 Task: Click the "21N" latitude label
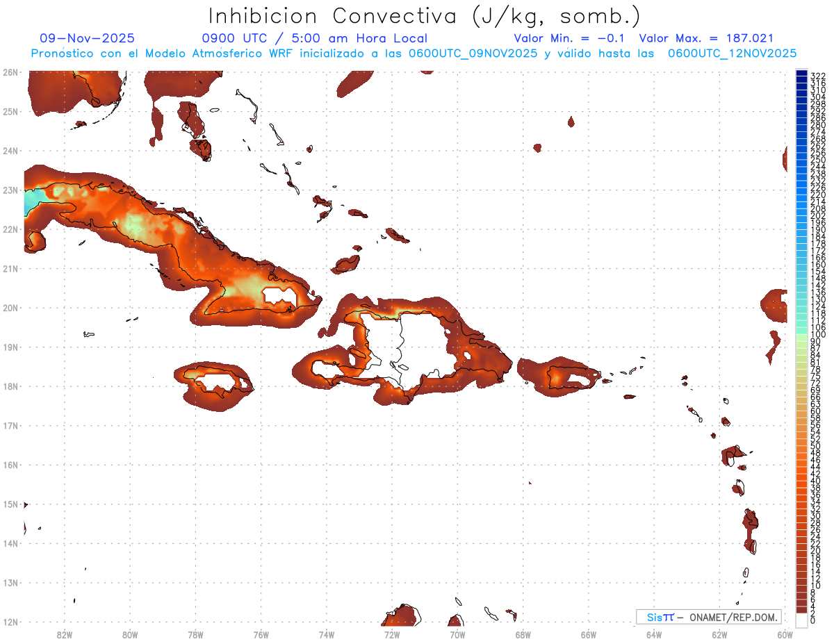[x=10, y=268]
